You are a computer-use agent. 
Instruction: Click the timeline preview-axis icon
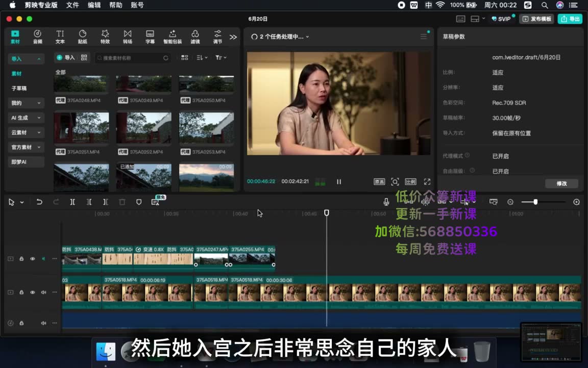click(494, 202)
